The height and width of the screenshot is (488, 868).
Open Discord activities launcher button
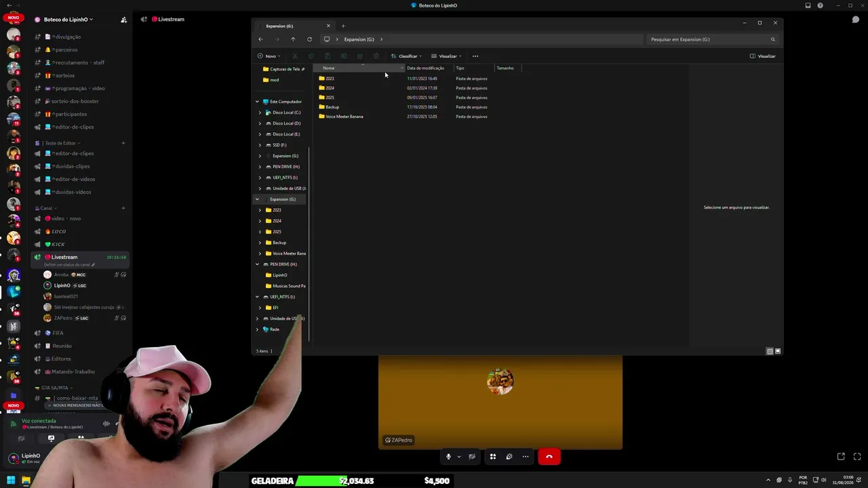[493, 457]
